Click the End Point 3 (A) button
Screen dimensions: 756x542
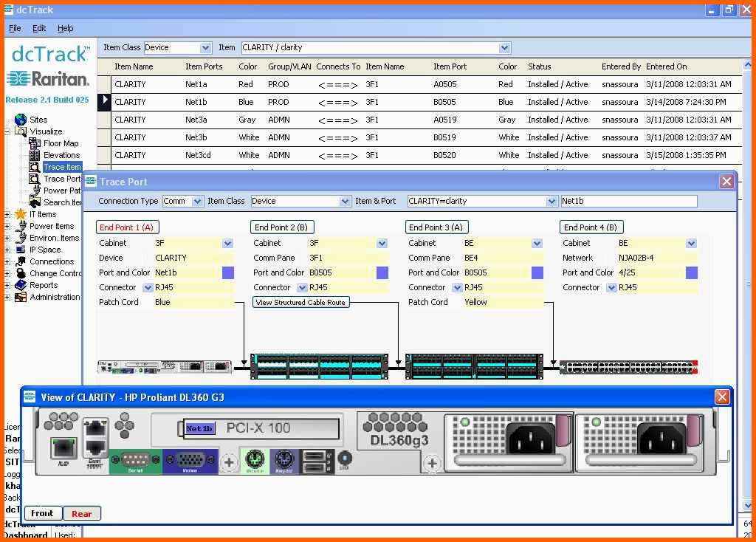[436, 227]
